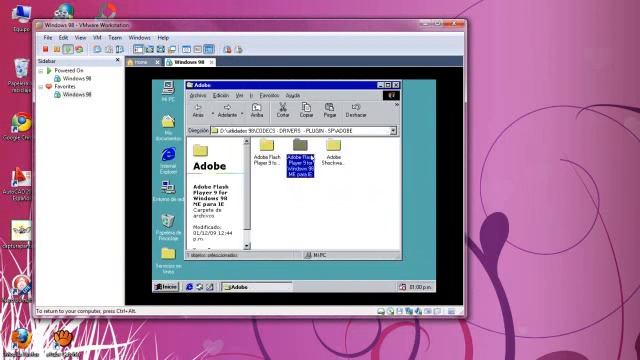
Task: Click the Console view toolbar icon
Action: click(209, 49)
